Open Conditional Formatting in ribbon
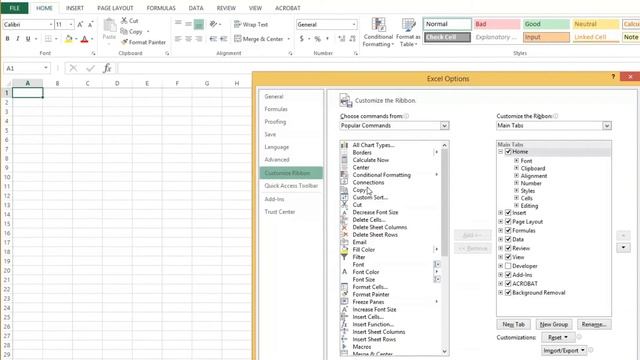 pos(378,32)
